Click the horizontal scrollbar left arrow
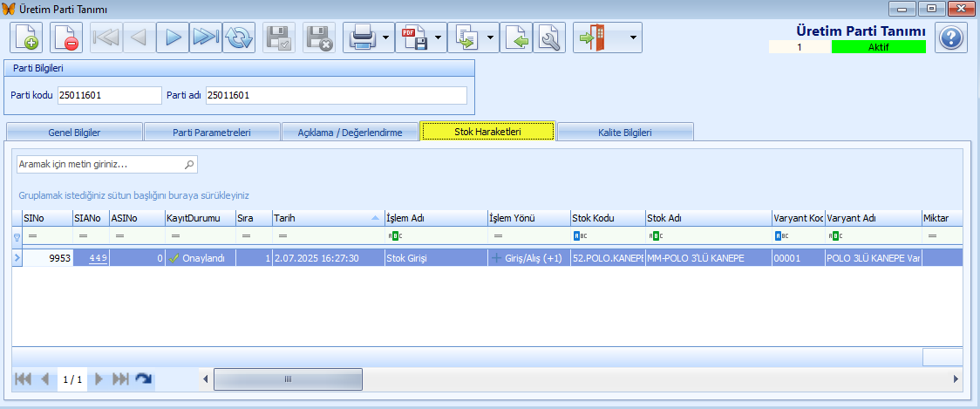The width and height of the screenshot is (980, 409). (205, 379)
